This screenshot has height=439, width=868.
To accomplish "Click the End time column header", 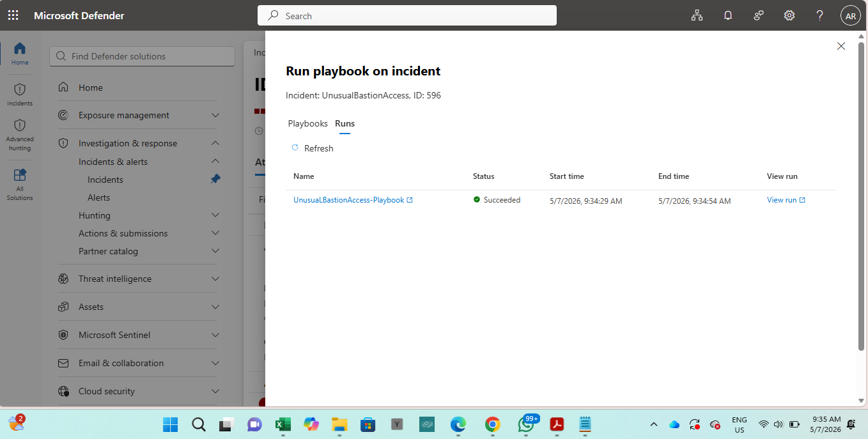I will click(x=674, y=176).
